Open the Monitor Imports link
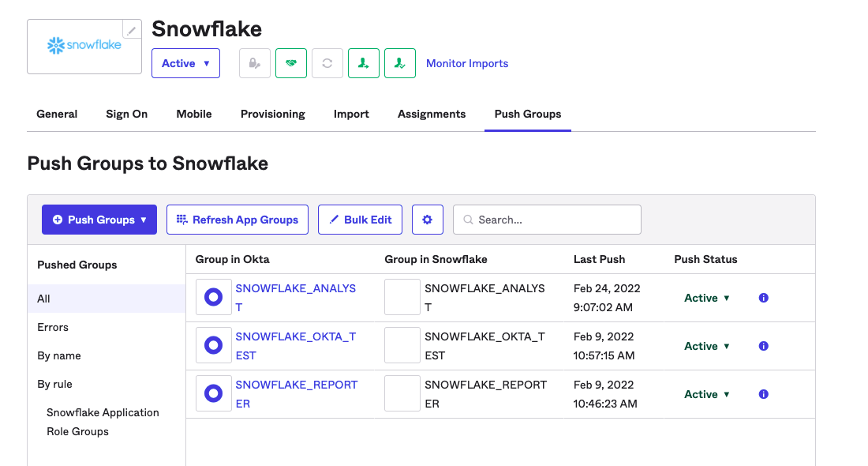 tap(466, 63)
